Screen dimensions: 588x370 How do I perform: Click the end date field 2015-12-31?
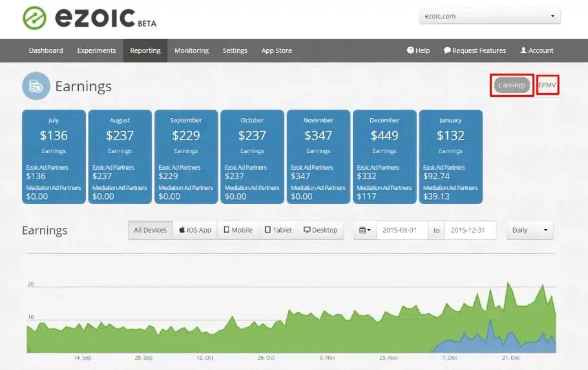coord(470,230)
